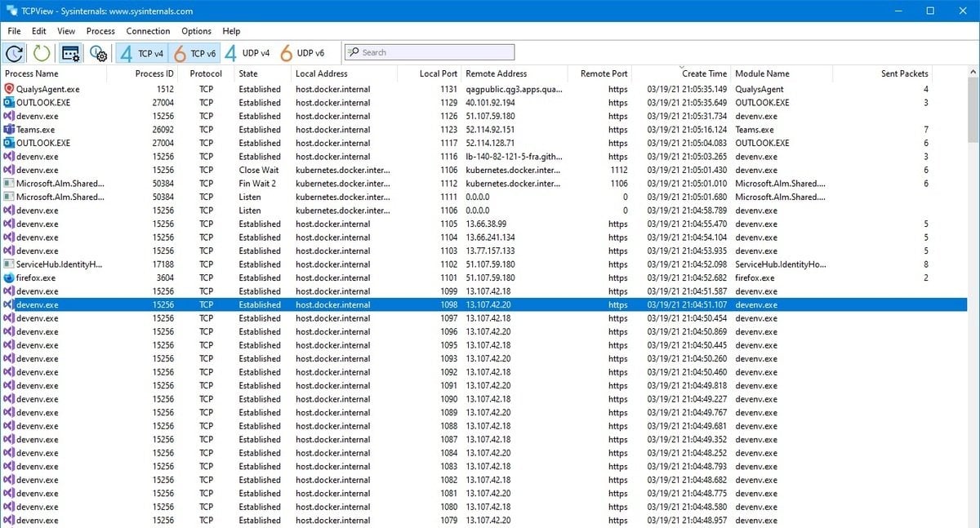Toggle the UDP v4 filter
Image resolution: width=980 pixels, height=528 pixels.
click(247, 53)
